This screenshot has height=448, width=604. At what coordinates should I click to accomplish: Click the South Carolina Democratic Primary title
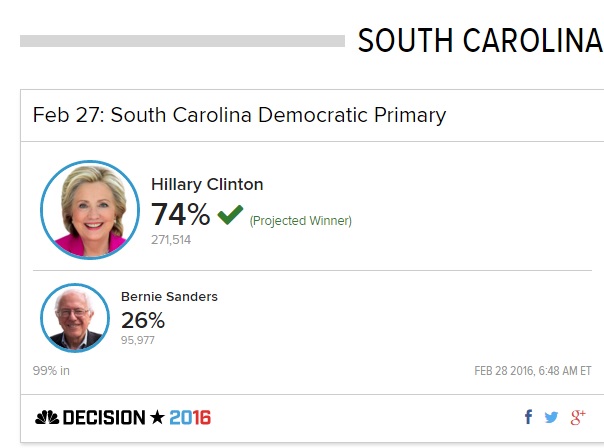239,115
